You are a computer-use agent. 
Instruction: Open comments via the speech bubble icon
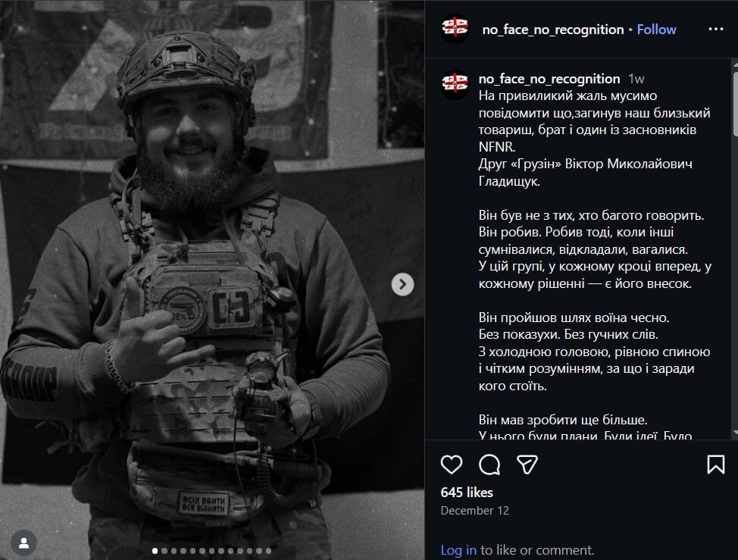[x=489, y=464]
